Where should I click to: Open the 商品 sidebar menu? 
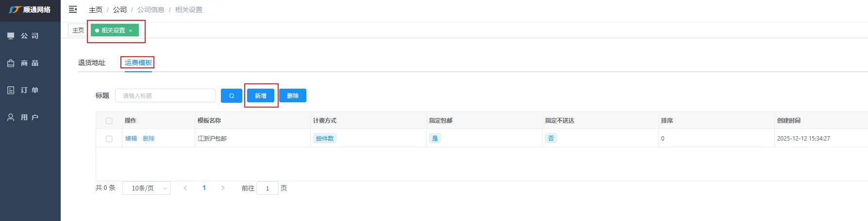tap(29, 63)
